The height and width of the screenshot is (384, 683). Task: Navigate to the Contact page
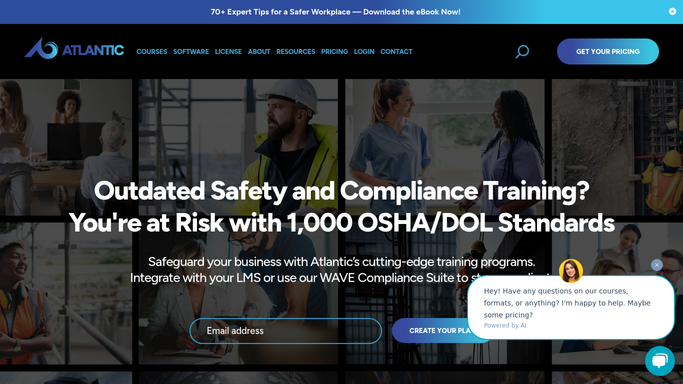396,51
